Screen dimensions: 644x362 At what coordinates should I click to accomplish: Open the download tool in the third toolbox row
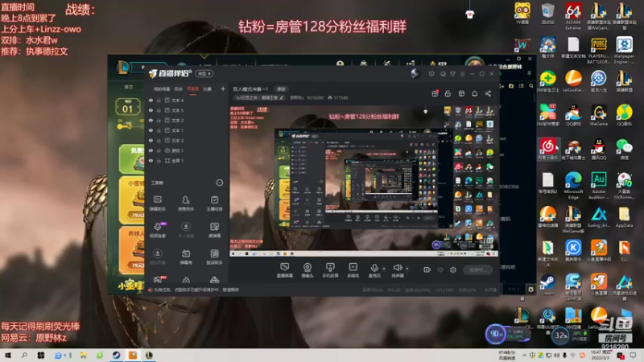coord(157,257)
